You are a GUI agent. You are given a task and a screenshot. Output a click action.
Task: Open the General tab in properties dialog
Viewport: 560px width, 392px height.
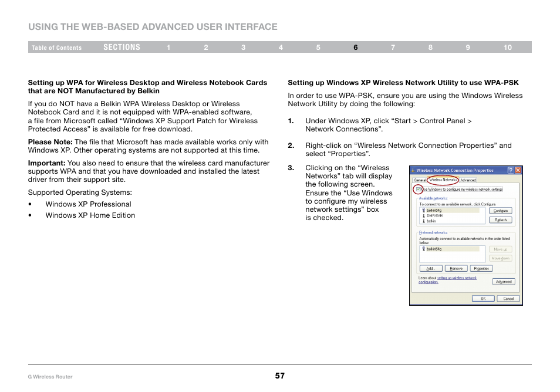(x=420, y=180)
